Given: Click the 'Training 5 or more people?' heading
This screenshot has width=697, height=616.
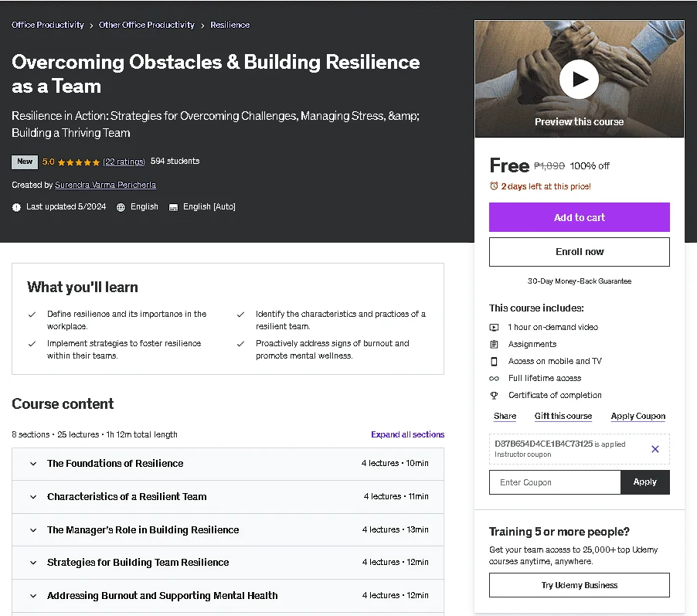Looking at the screenshot, I should pos(559,532).
